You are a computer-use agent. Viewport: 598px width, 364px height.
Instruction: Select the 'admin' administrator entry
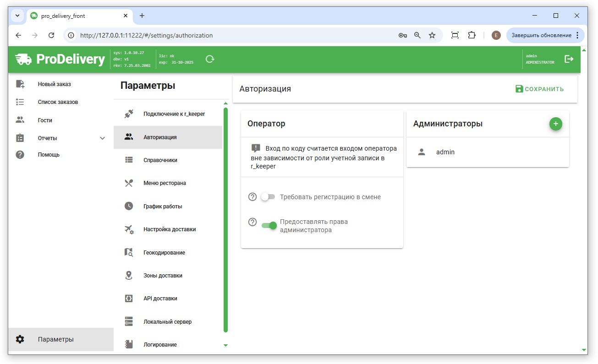pyautogui.click(x=445, y=152)
